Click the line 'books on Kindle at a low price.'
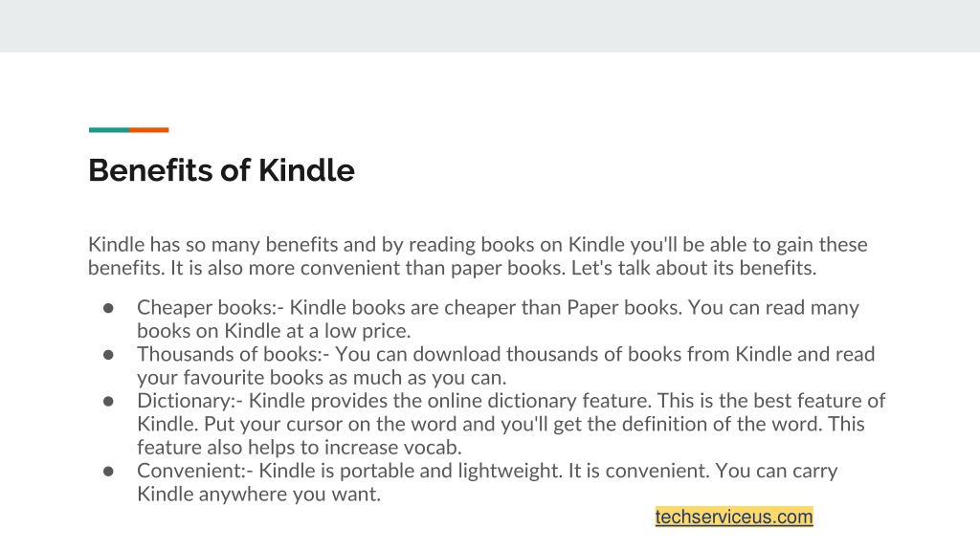The width and height of the screenshot is (980, 551). tap(274, 330)
